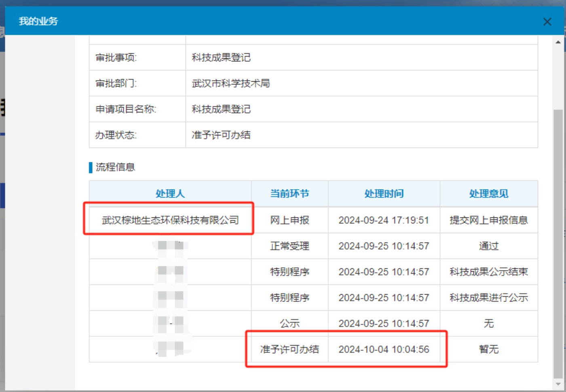Image resolution: width=566 pixels, height=392 pixels.
Task: Click the 处理时间 column header
Action: (x=384, y=194)
